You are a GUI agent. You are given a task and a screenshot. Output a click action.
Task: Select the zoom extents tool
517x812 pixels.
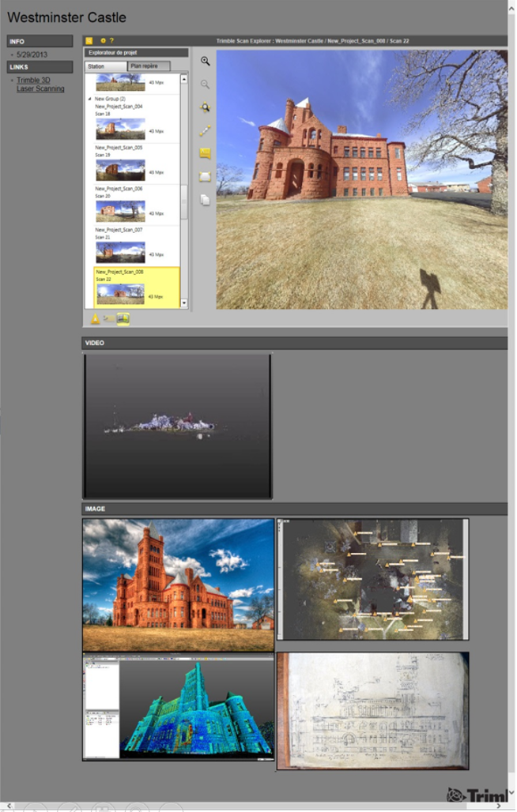coord(206,107)
